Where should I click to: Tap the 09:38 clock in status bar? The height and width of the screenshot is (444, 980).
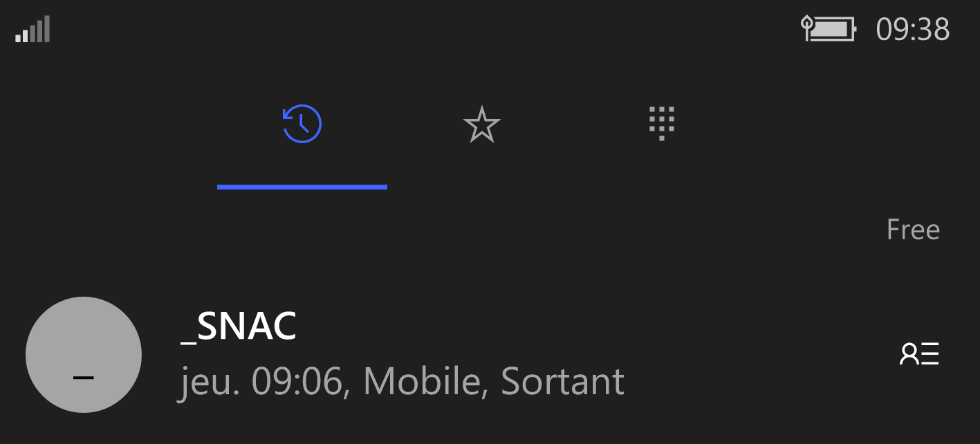point(913,30)
